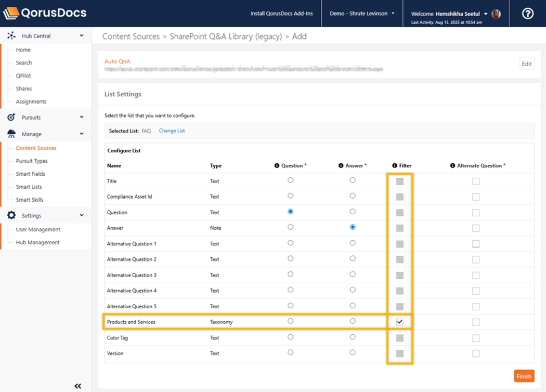
Task: Click the help question mark icon
Action: point(527,14)
